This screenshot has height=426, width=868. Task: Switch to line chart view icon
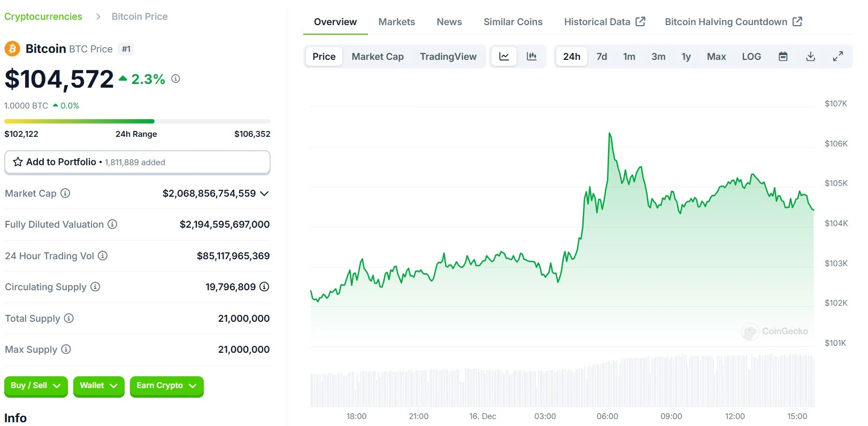pyautogui.click(x=504, y=57)
